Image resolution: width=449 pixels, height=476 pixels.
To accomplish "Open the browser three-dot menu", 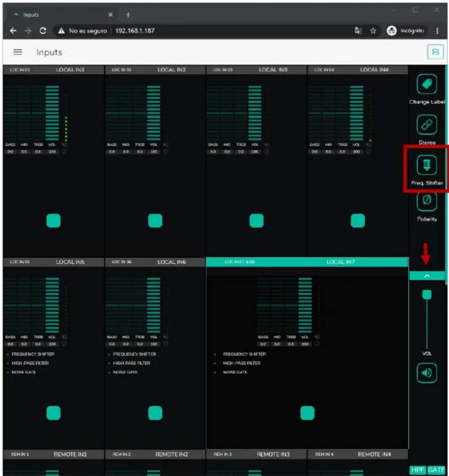I will [437, 31].
